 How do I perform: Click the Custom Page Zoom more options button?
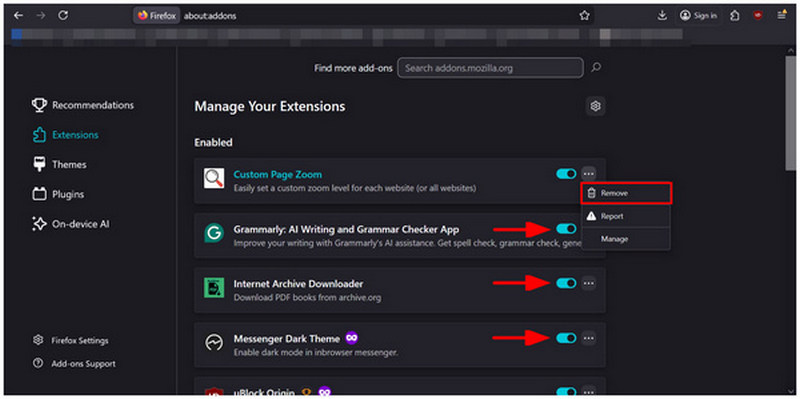588,174
